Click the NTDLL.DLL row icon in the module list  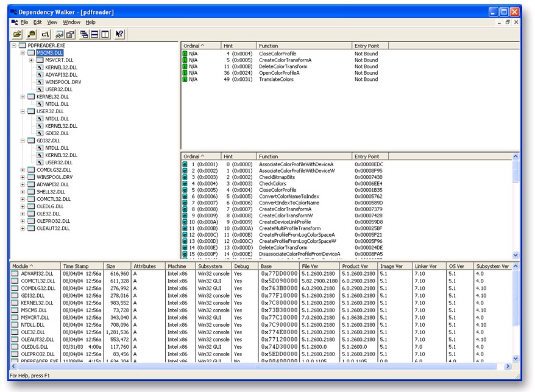click(x=15, y=325)
